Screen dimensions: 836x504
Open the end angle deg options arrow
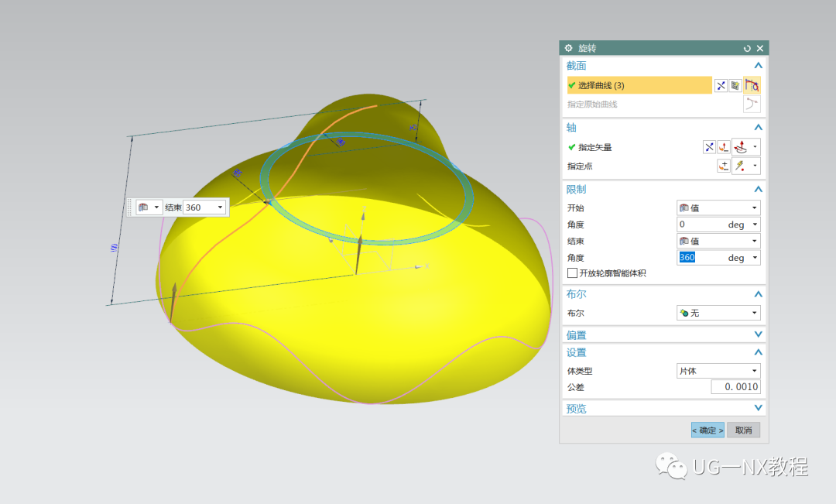[755, 258]
